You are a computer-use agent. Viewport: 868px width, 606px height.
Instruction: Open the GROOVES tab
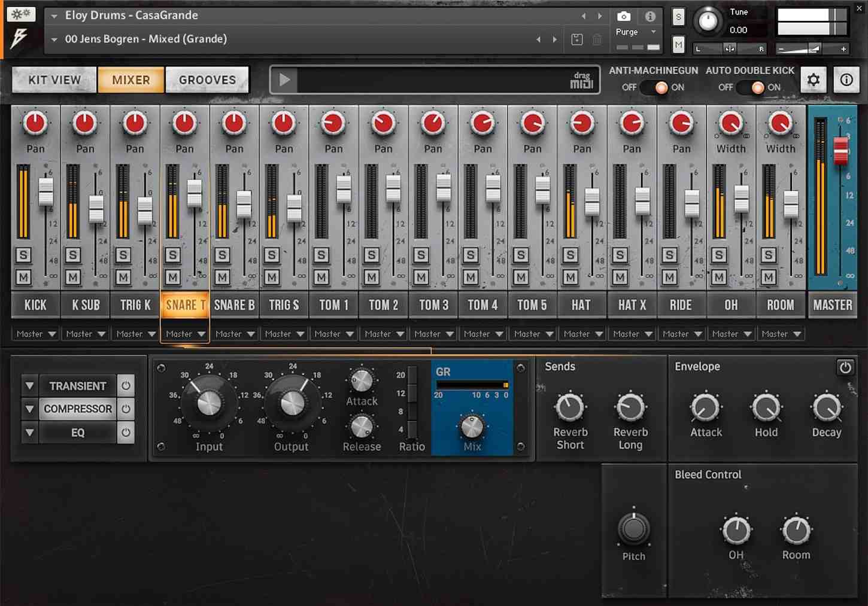point(207,79)
